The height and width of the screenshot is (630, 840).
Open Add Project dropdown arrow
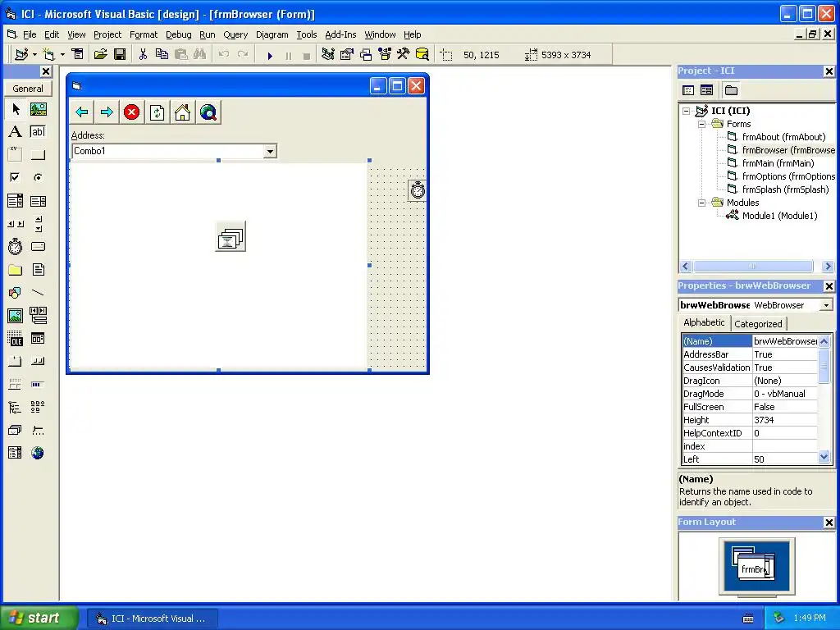coord(34,55)
